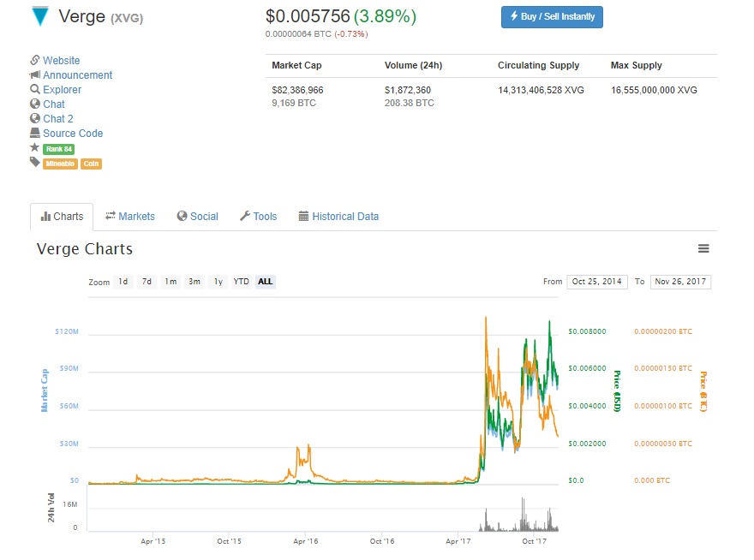The height and width of the screenshot is (560, 754).
Task: Click the 208.38 BTC volume value
Action: pyautogui.click(x=410, y=103)
